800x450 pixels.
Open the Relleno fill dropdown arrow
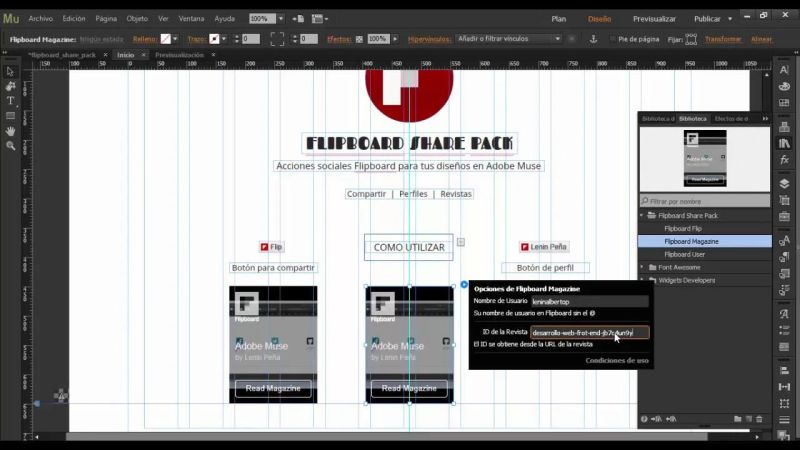tap(175, 39)
